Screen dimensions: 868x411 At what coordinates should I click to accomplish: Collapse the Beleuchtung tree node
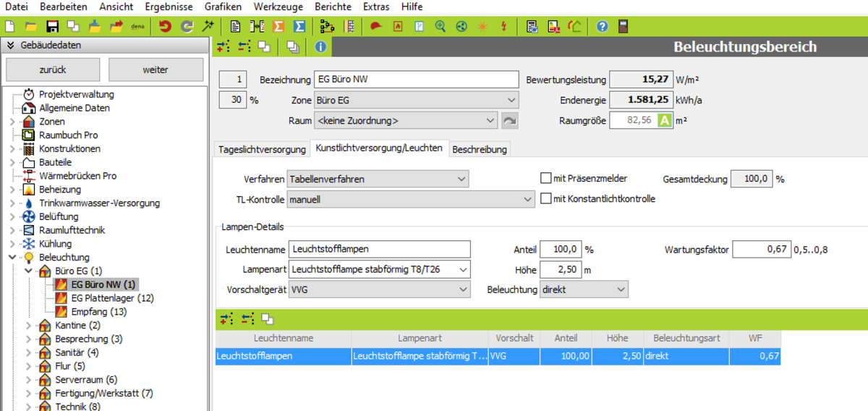(x=12, y=257)
